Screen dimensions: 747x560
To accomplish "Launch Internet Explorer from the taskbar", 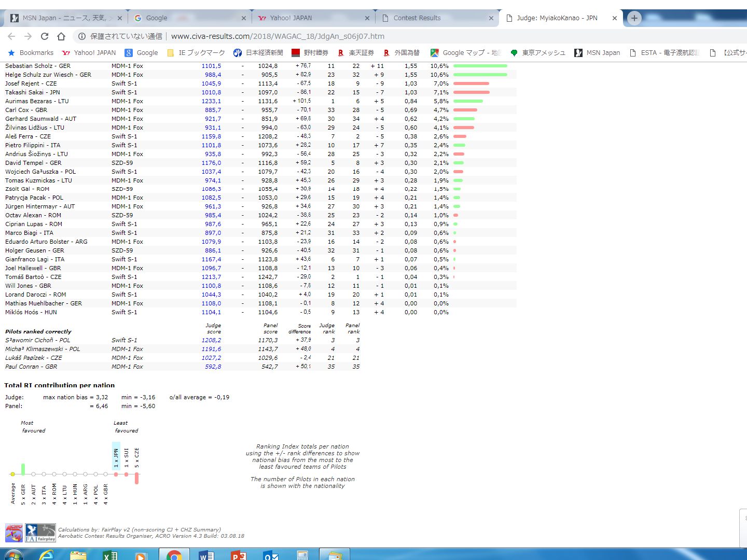I will pyautogui.click(x=47, y=554).
